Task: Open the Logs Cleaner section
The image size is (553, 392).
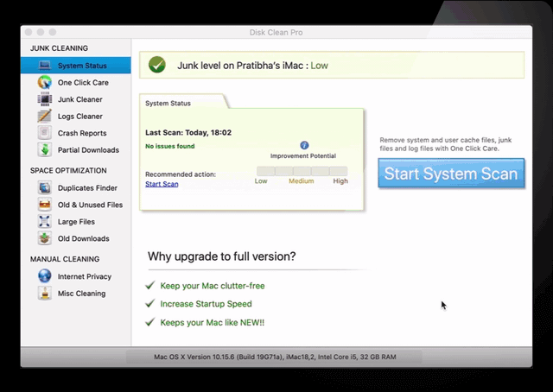Action: (x=76, y=117)
